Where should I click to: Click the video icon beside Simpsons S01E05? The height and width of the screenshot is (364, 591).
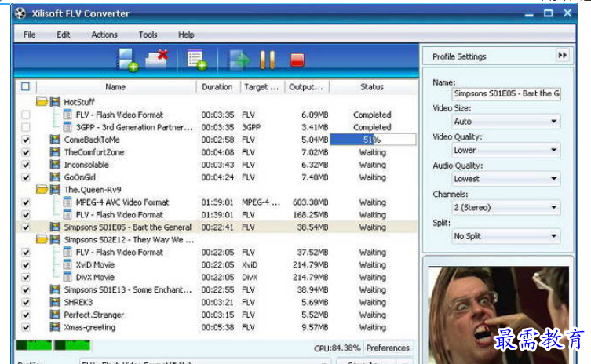55,227
